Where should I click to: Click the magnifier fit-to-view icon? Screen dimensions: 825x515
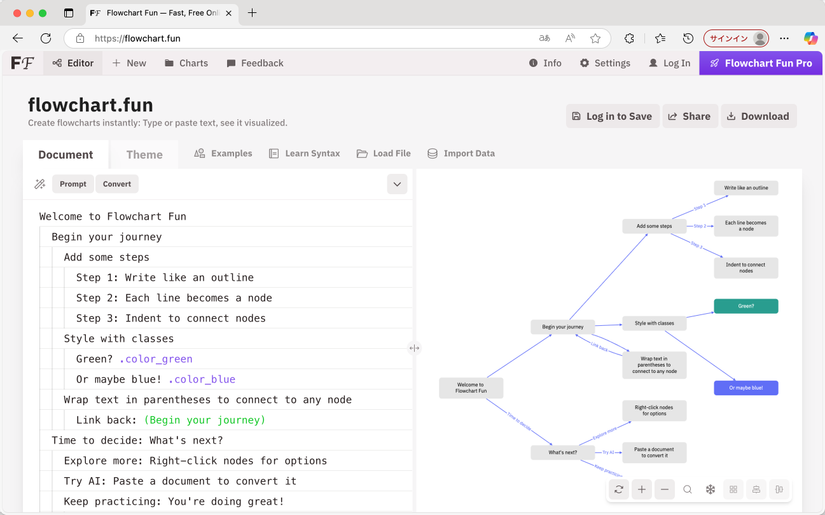(687, 489)
